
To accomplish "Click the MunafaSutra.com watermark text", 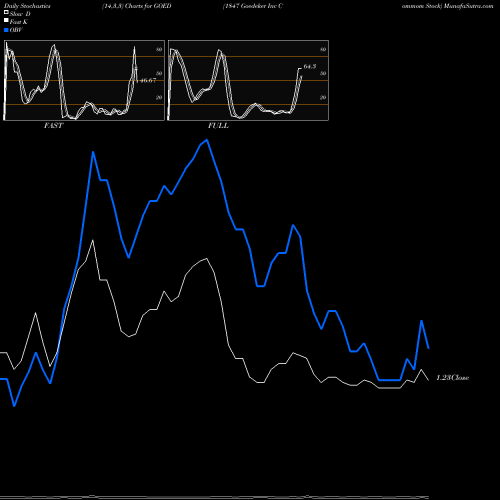I will point(468,6).
